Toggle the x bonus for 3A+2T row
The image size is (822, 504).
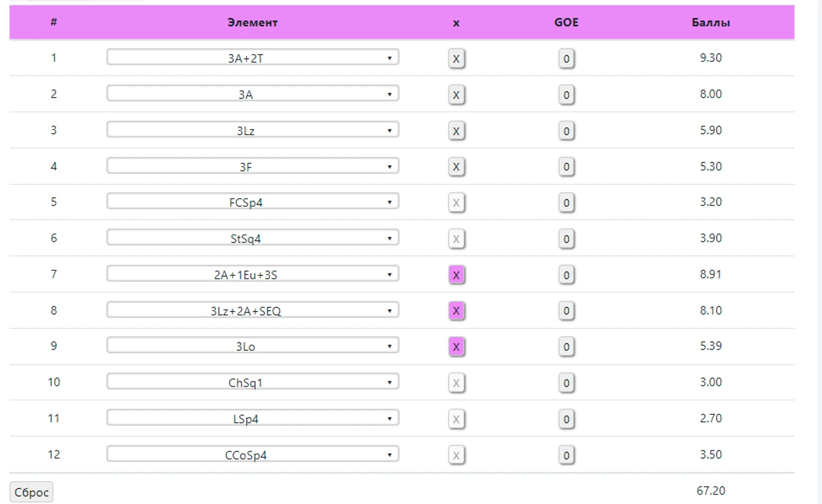point(456,59)
